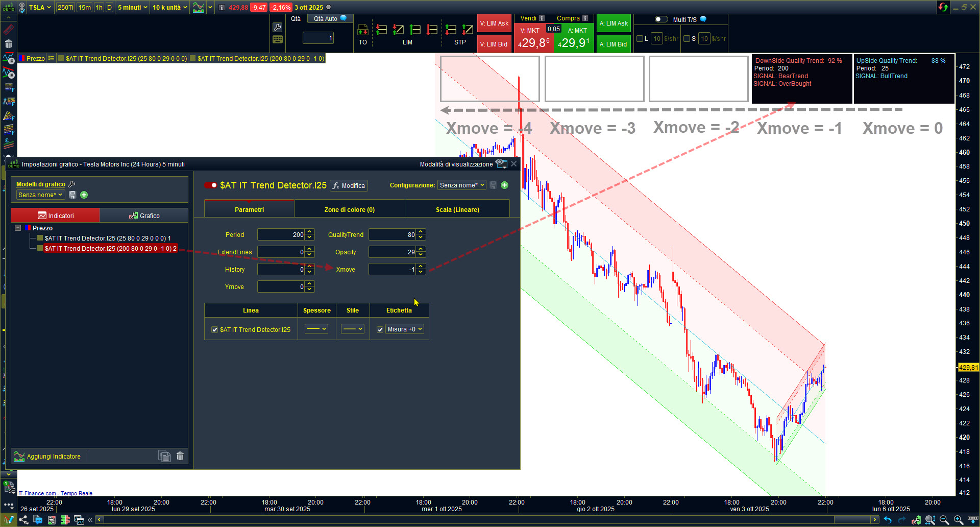Click the Modifica button
The width and height of the screenshot is (980, 527).
[x=349, y=186]
